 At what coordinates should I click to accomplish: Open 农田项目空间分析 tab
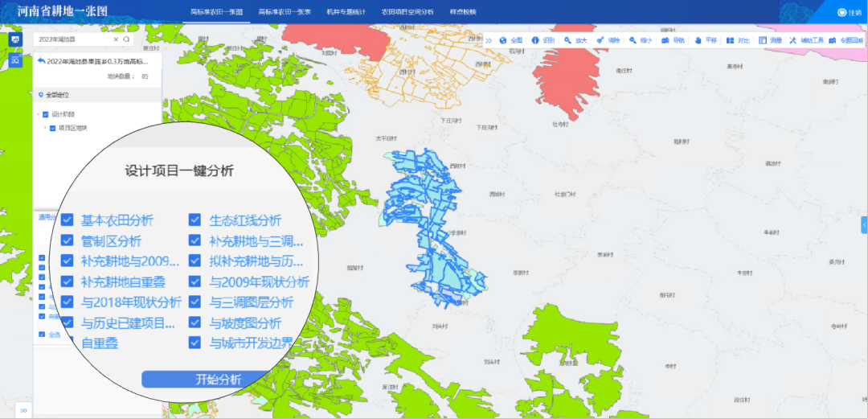click(x=407, y=11)
